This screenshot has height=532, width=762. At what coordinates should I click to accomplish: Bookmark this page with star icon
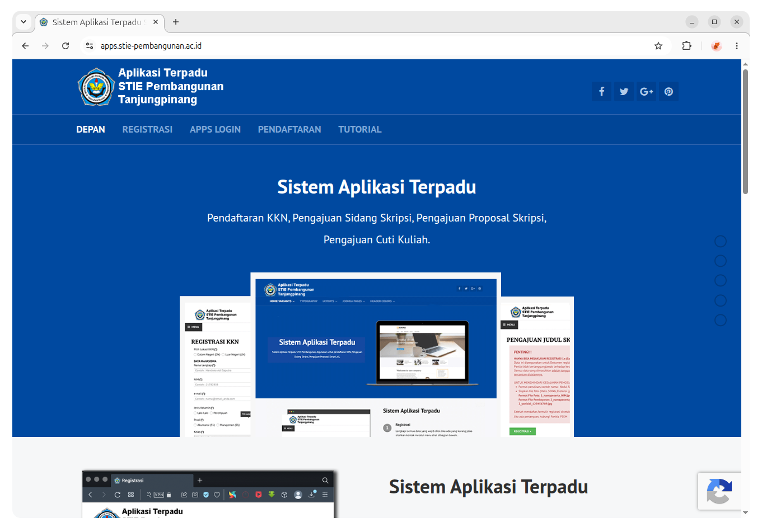(658, 46)
